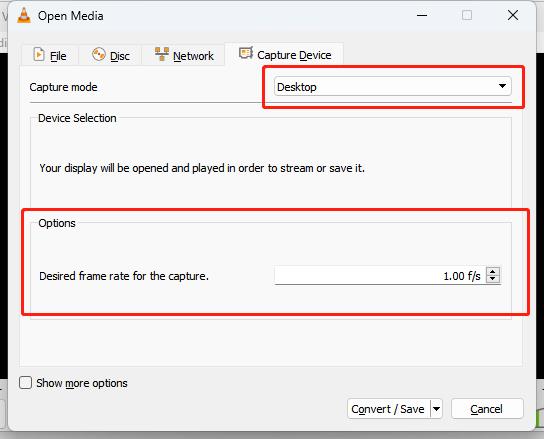This screenshot has width=544, height=439.
Task: Click the Cancel button
Action: pos(487,409)
